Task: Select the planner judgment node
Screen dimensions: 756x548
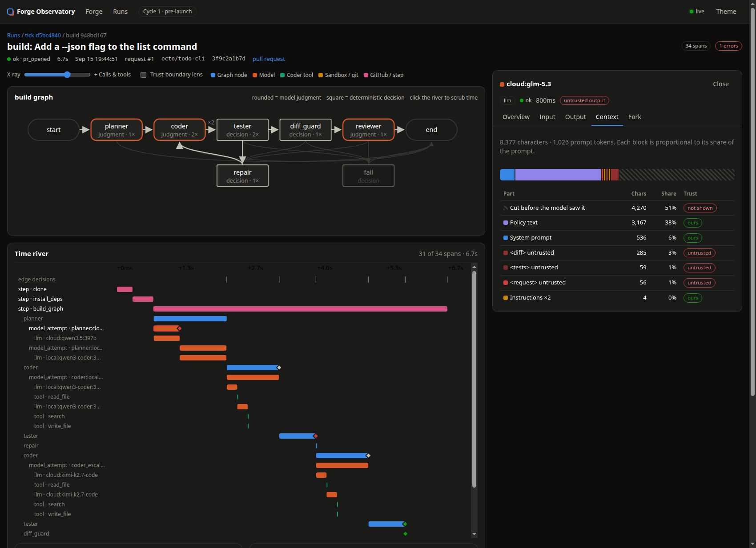Action: tap(117, 130)
